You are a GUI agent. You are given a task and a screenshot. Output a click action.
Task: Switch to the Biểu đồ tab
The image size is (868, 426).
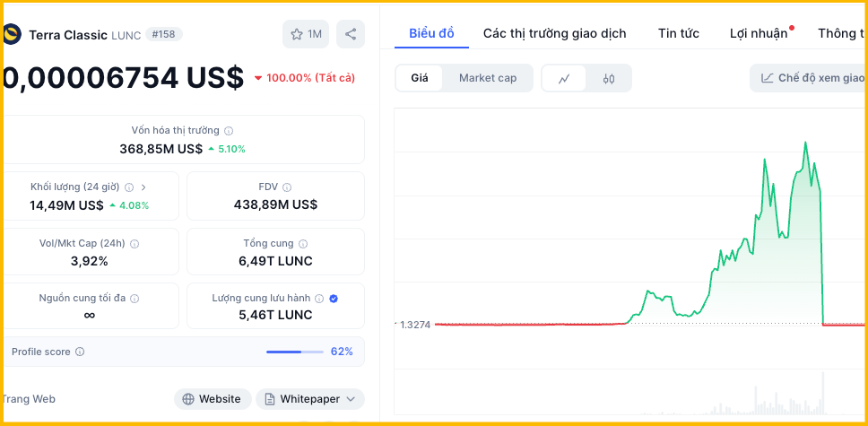pyautogui.click(x=432, y=33)
